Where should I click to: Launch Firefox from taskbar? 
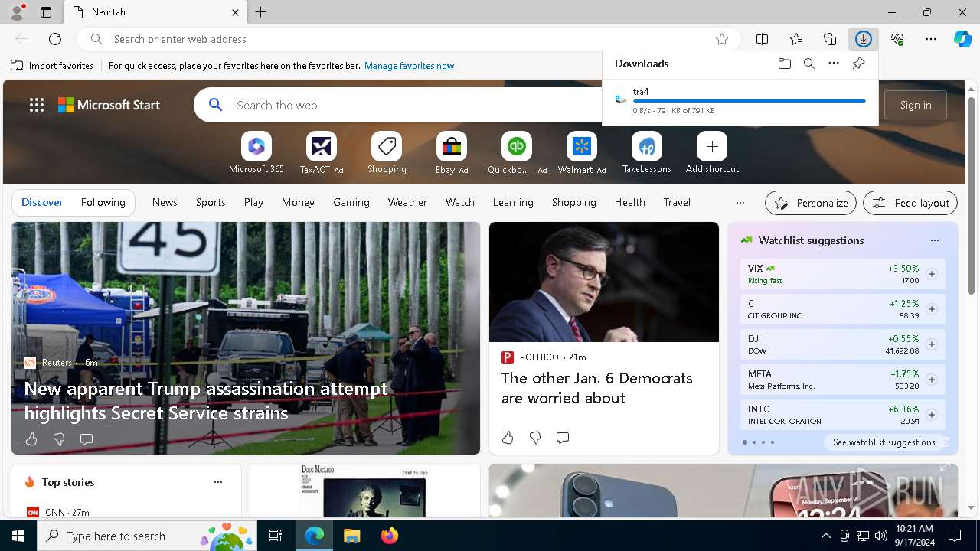[x=390, y=536]
